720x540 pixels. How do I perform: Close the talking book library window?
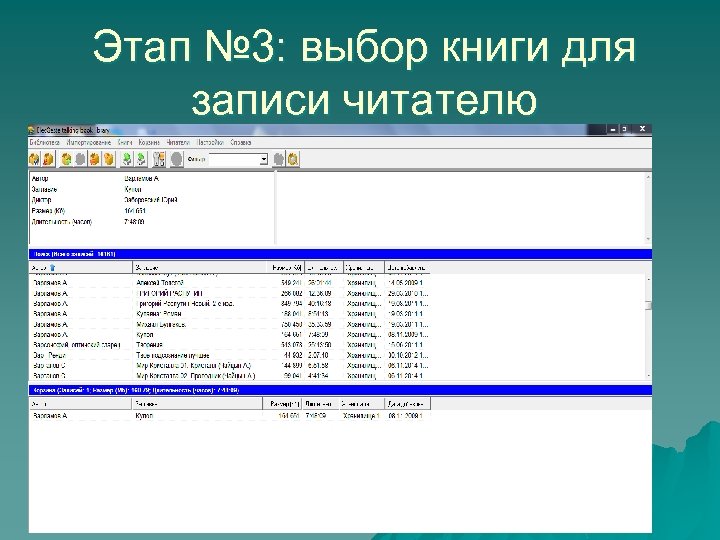click(x=642, y=129)
